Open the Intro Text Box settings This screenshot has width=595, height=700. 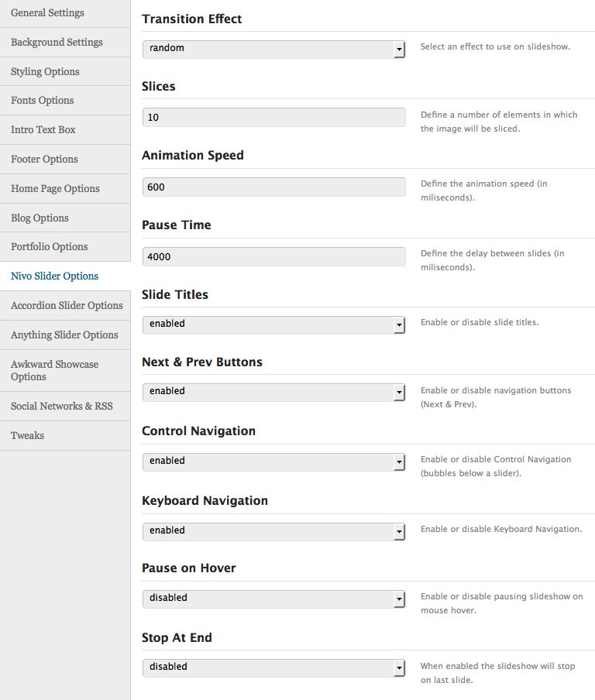click(65, 130)
